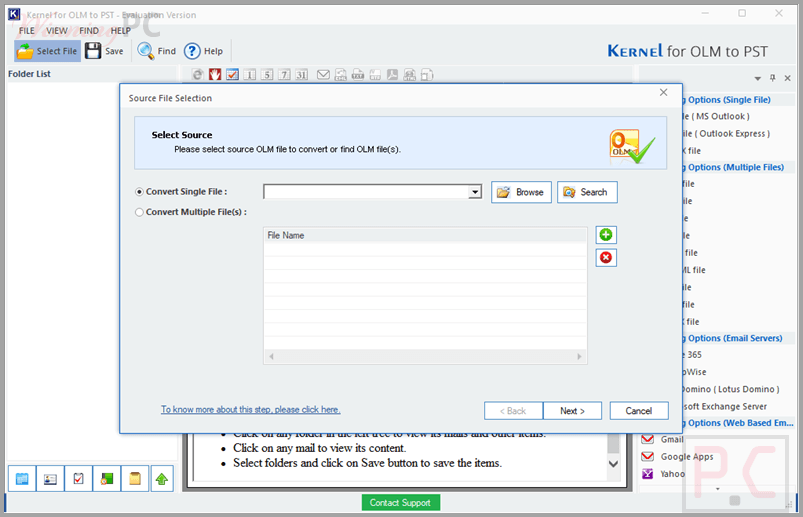803x517 pixels.
Task: Click the Next button
Action: (573, 411)
